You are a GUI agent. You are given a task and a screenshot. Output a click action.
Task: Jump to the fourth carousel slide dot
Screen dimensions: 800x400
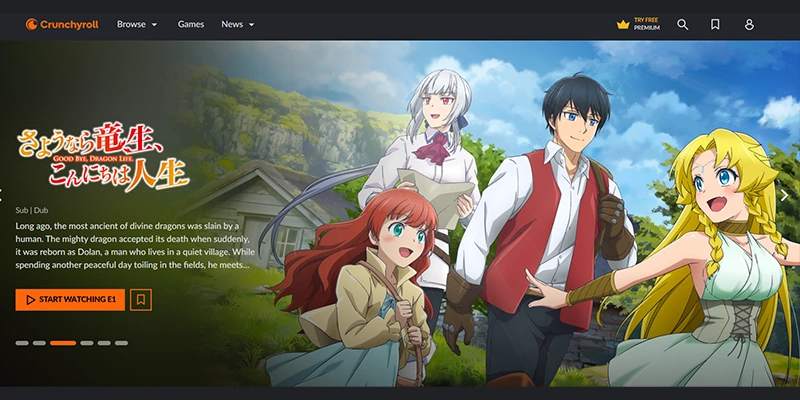tap(87, 343)
